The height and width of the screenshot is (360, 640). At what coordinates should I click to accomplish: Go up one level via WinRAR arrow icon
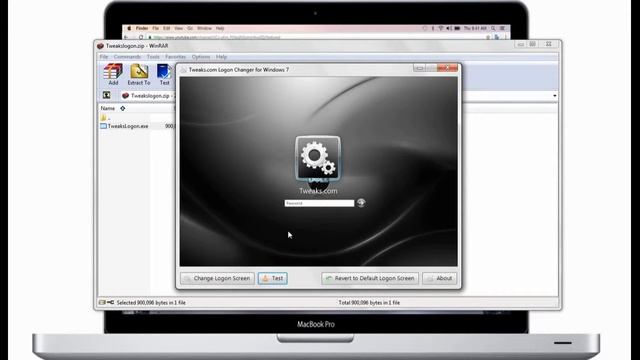(x=107, y=95)
